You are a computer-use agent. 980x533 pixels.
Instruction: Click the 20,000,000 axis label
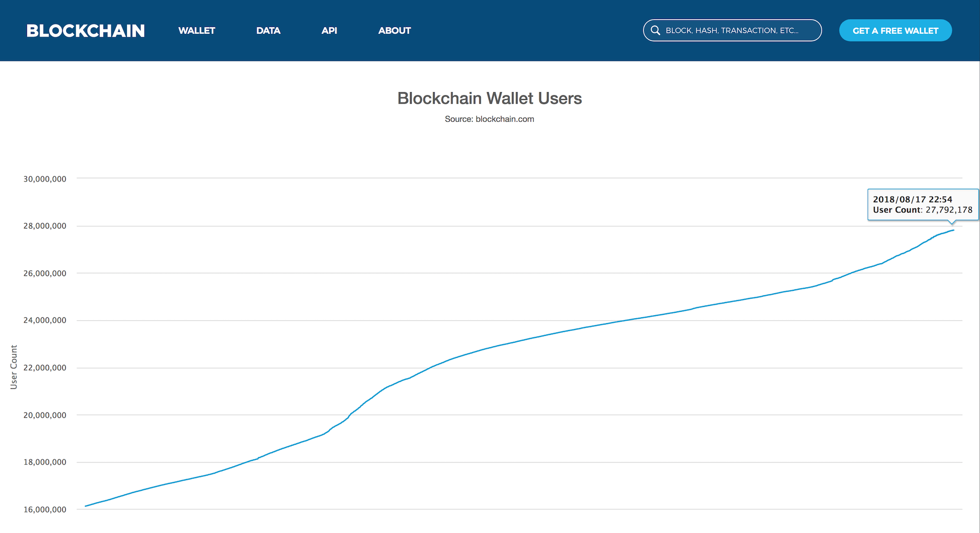(x=45, y=415)
